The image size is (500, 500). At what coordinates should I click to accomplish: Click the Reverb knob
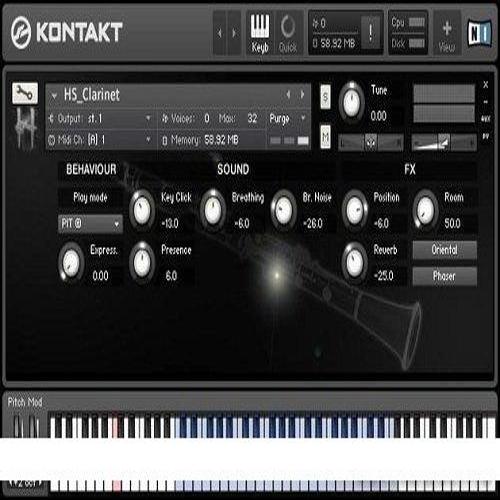click(355, 263)
